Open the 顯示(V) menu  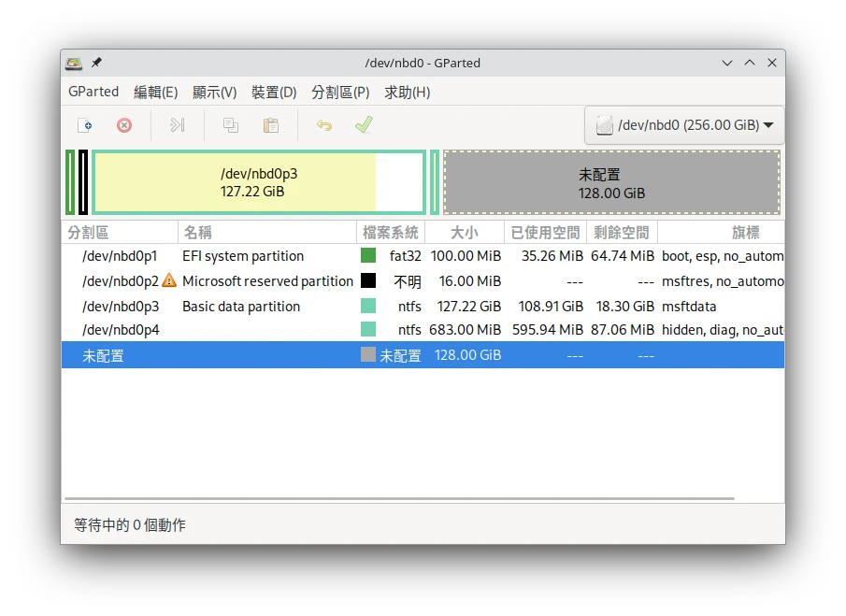214,93
